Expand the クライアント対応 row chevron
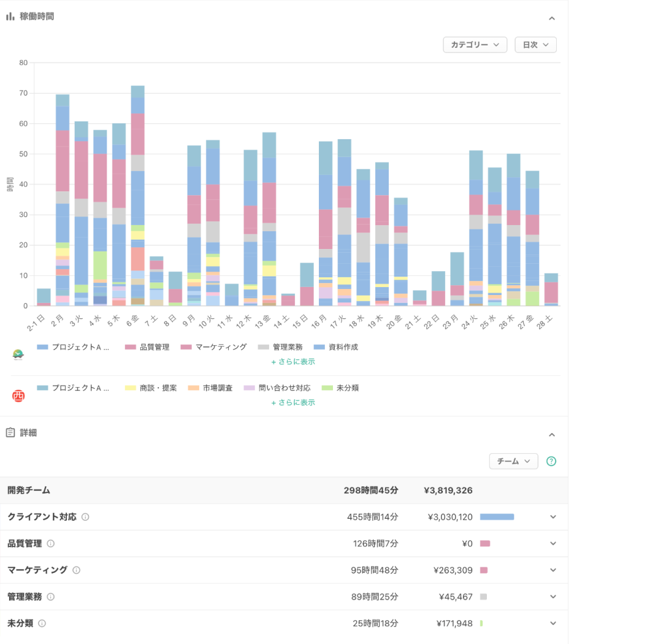650x644 pixels. pyautogui.click(x=553, y=517)
